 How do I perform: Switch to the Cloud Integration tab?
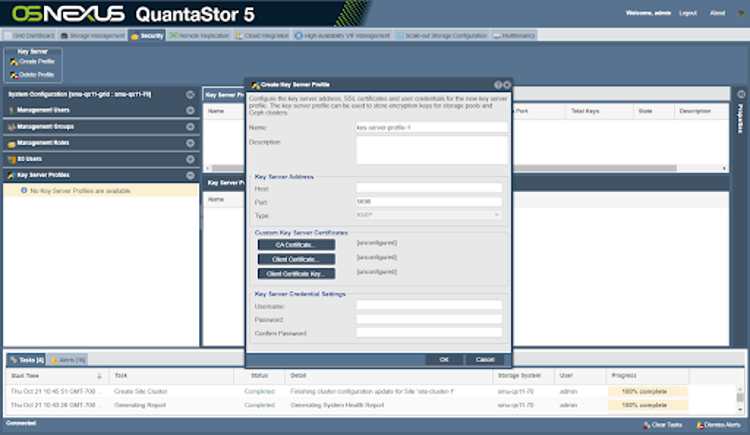coord(262,35)
